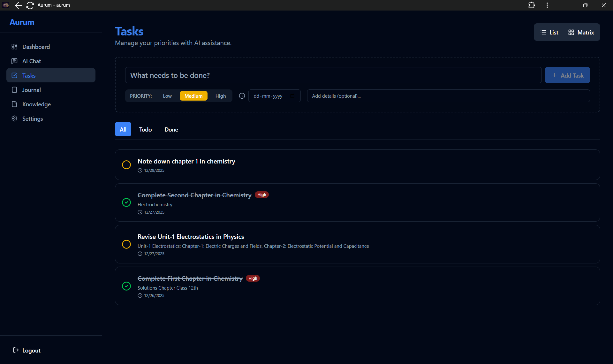The image size is (613, 364).
Task: Click the Logout icon
Action: pos(16,350)
